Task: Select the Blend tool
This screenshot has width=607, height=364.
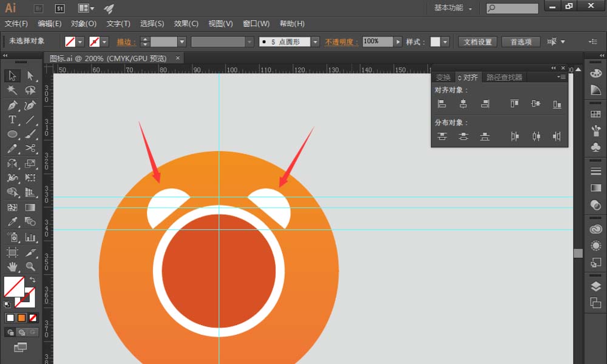Action: click(30, 221)
